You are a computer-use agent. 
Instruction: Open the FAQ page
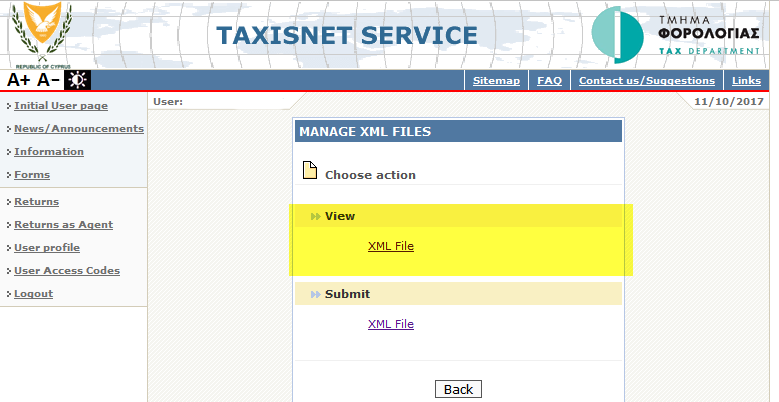549,81
